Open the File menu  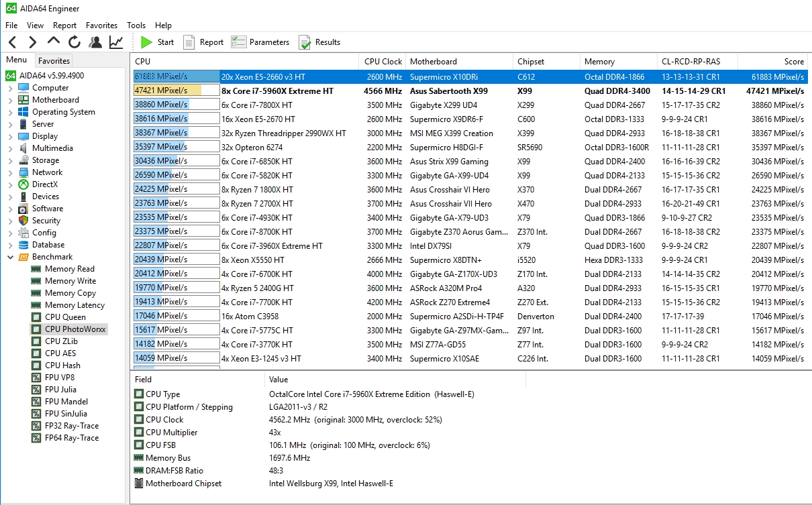11,25
